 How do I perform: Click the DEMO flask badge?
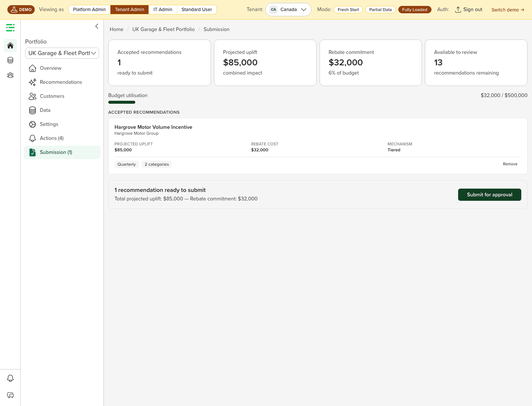(21, 10)
